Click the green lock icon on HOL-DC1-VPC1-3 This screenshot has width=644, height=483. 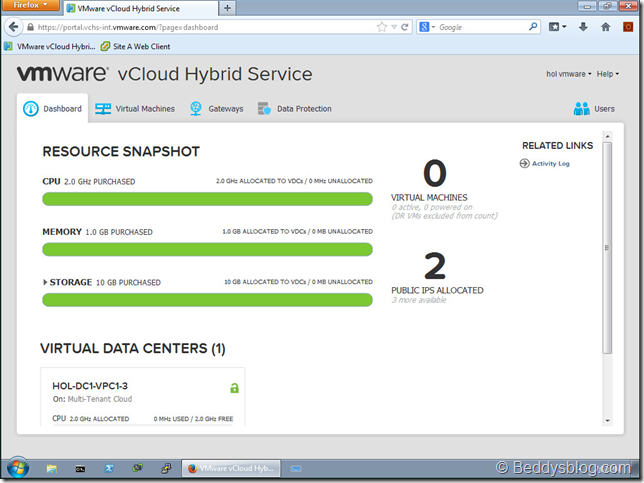coord(234,388)
